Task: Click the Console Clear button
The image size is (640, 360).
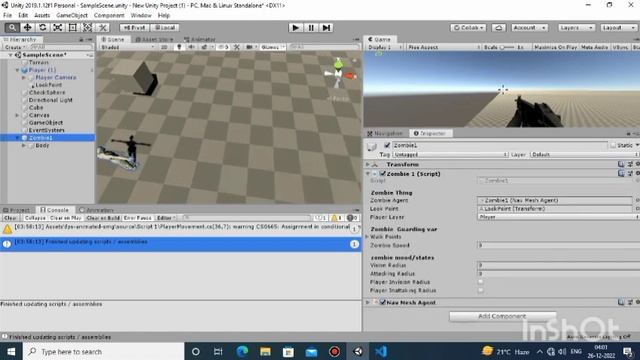Action: (10, 218)
